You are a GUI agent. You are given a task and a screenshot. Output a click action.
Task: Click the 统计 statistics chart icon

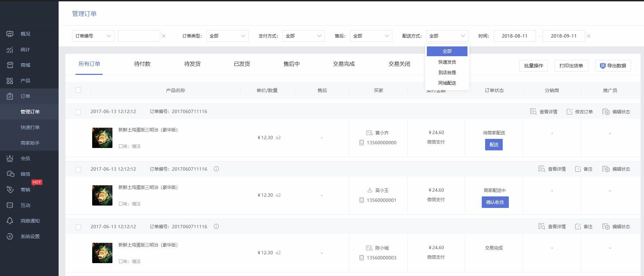(10, 49)
